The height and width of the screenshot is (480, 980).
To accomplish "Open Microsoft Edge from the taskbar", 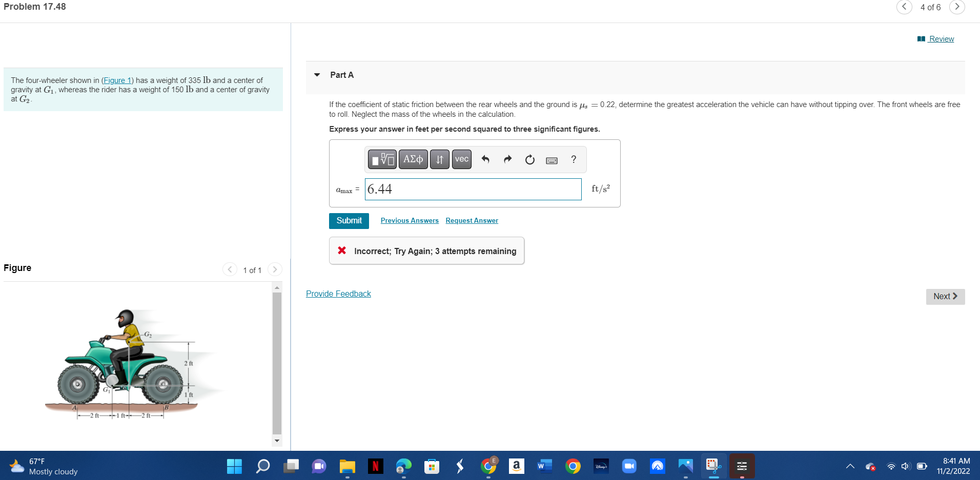I will (x=403, y=466).
